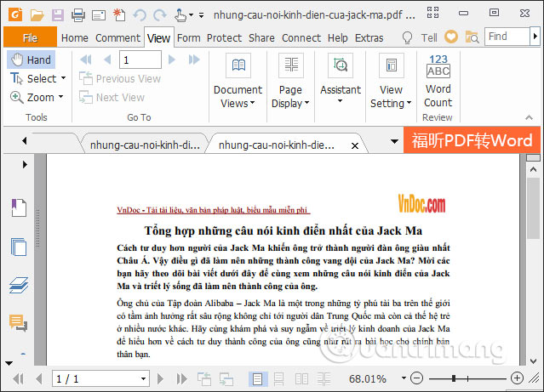Open the Connect ribbon tab
This screenshot has height=392, width=544.
point(301,37)
